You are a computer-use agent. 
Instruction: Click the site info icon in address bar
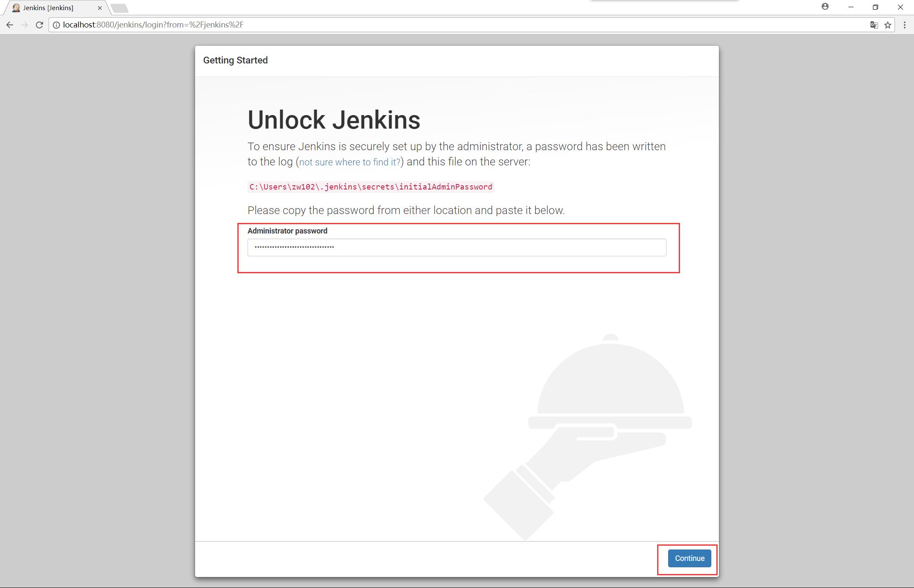pos(56,25)
